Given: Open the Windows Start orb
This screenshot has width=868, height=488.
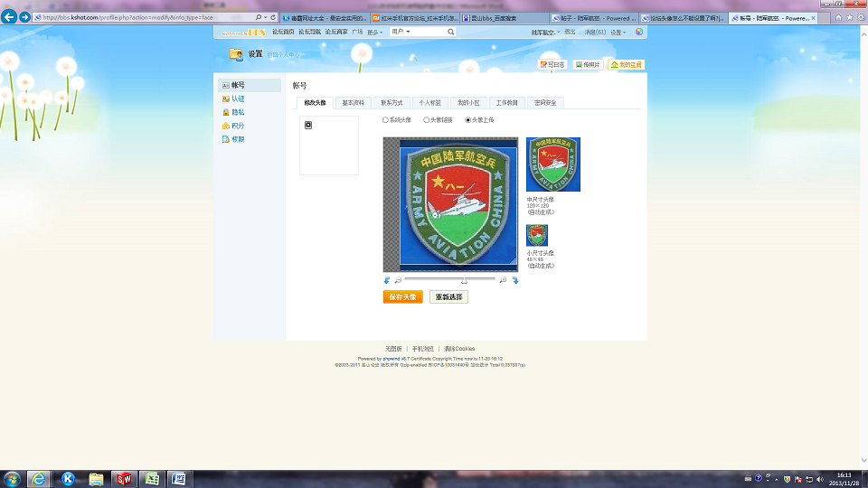Looking at the screenshot, I should [x=12, y=479].
